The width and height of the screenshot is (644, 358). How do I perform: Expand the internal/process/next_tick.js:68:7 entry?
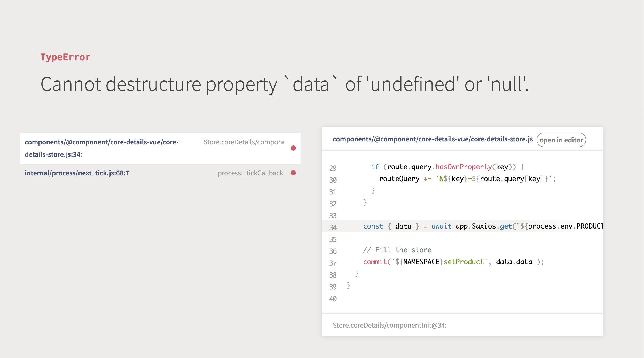pyautogui.click(x=77, y=173)
